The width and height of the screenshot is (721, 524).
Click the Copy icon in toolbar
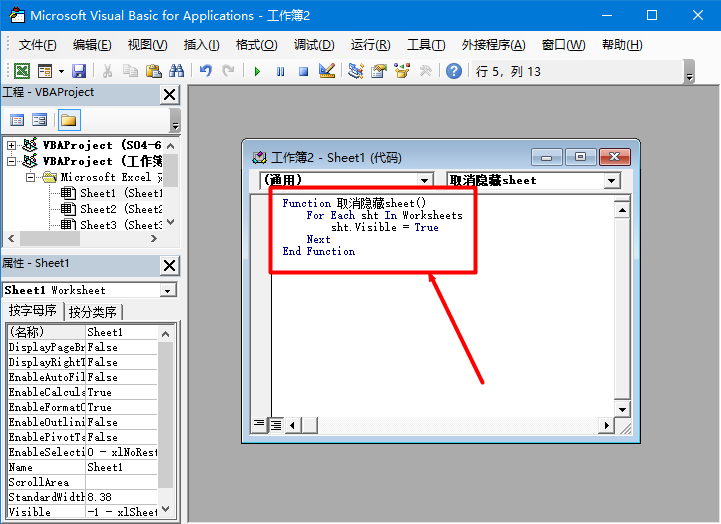pyautogui.click(x=130, y=71)
